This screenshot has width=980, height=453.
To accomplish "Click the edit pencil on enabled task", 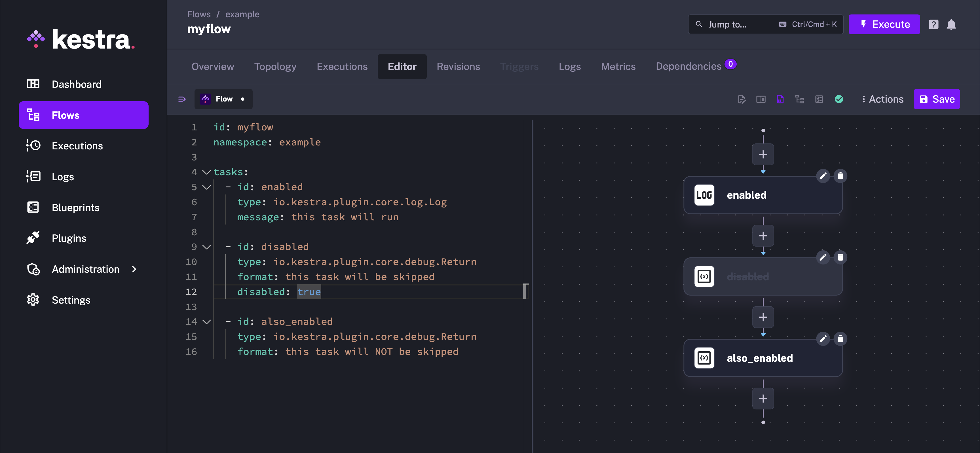I will point(823,176).
